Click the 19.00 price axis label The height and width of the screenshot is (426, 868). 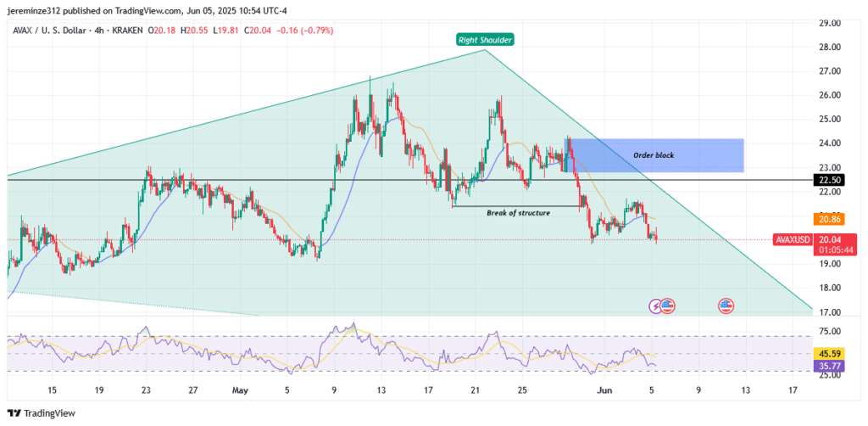[830, 264]
